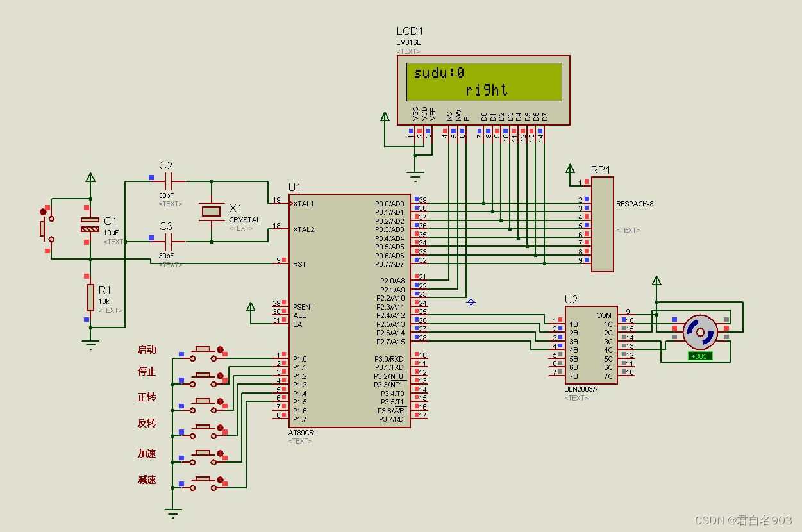This screenshot has width=802, height=532.
Task: Select the AT89C51 microcontroller body
Action: tap(349, 310)
